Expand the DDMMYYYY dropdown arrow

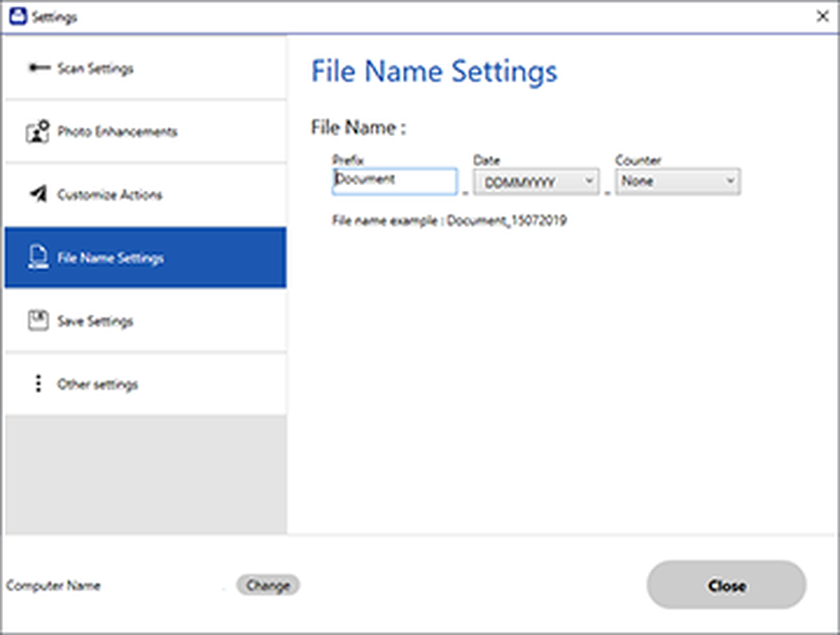(589, 181)
